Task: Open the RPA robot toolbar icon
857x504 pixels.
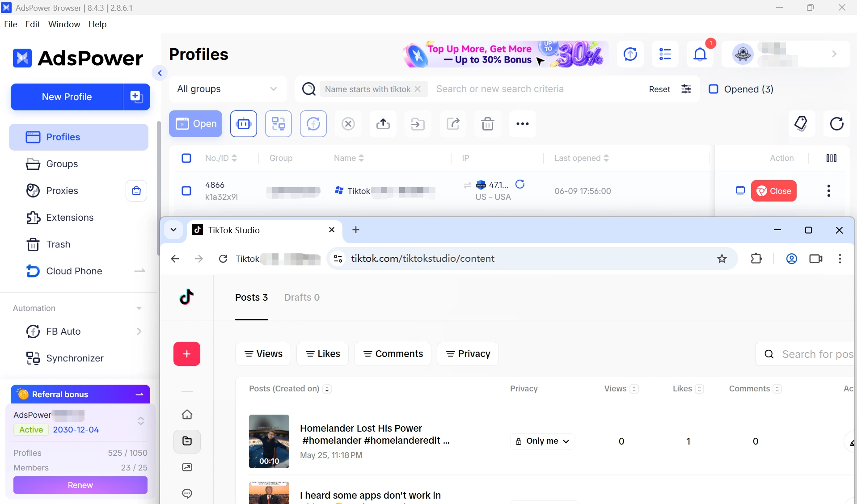Action: click(244, 124)
